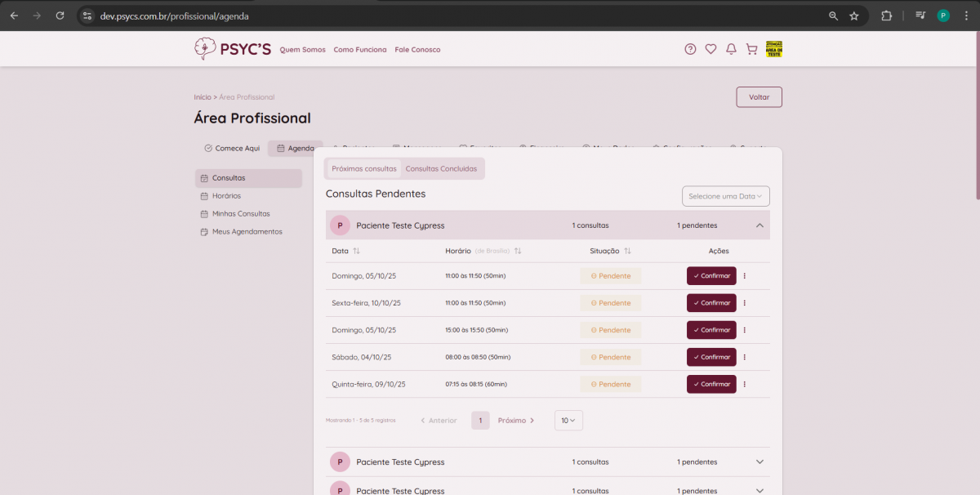Select Horários in the sidebar
Screen dimensions: 980x495
point(226,196)
